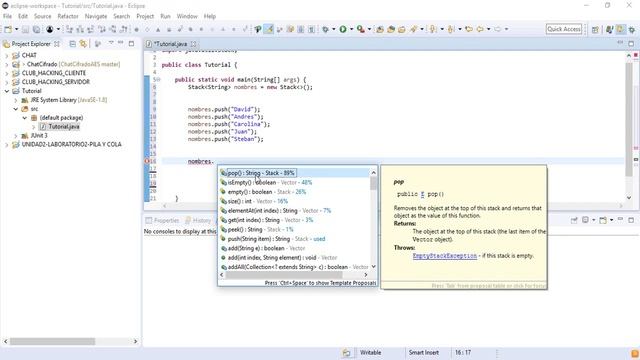Open the dropdown arrow beside New icon

click(x=16, y=29)
